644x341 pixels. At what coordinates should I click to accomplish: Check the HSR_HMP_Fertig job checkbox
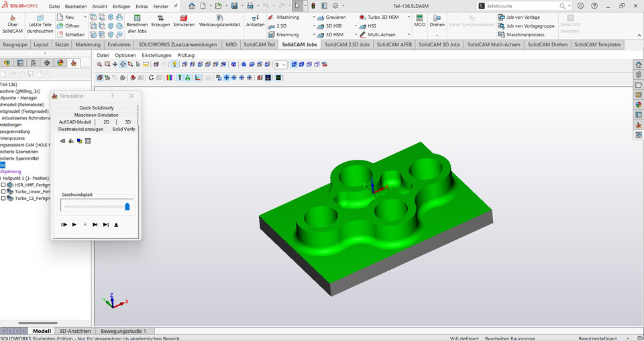point(3,185)
